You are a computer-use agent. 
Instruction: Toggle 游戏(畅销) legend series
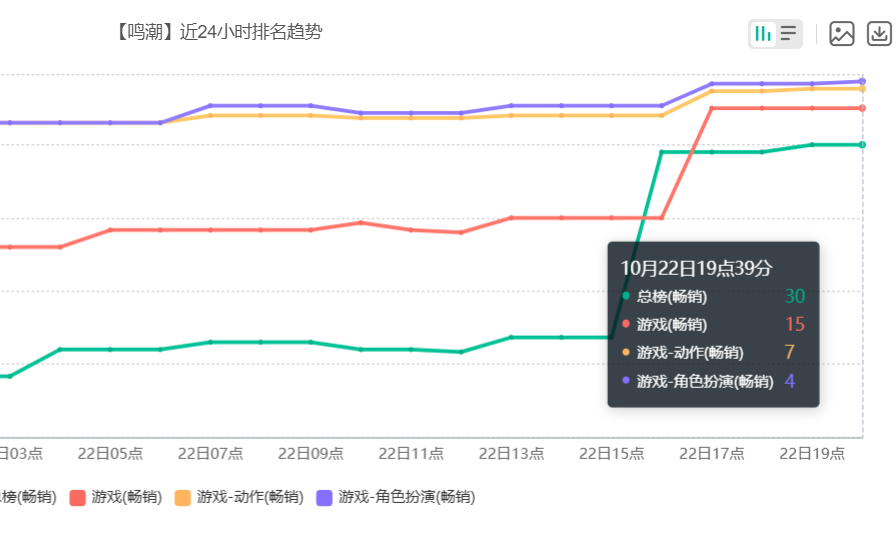[116, 497]
